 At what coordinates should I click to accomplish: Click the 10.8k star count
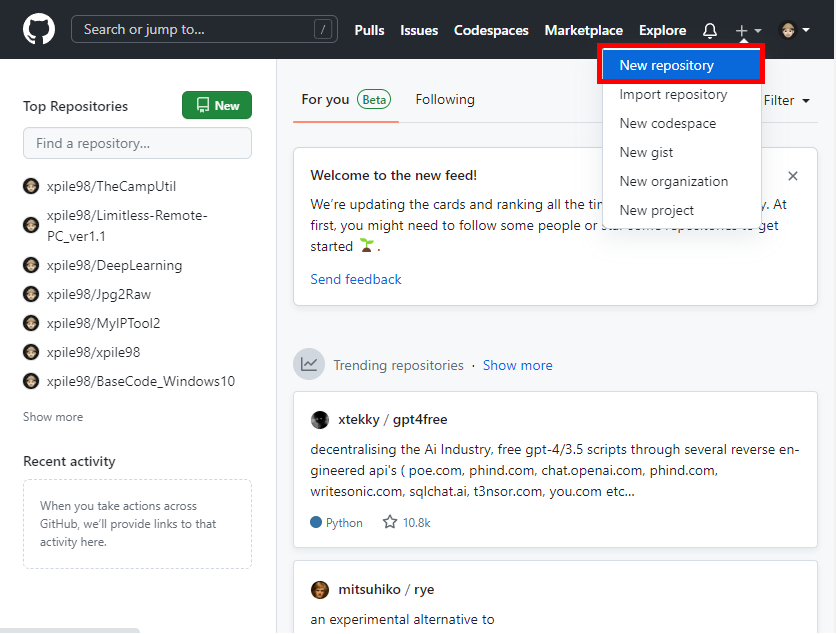coord(416,523)
